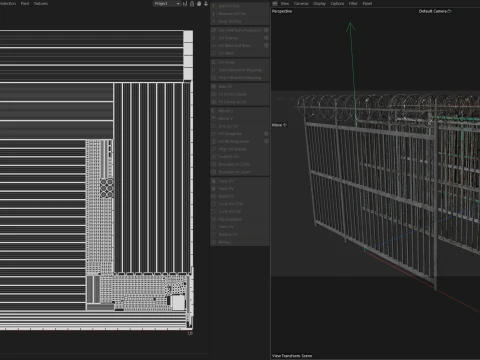Click the round icon beside the lock icon
480x360 pixels.
[x=199, y=4]
